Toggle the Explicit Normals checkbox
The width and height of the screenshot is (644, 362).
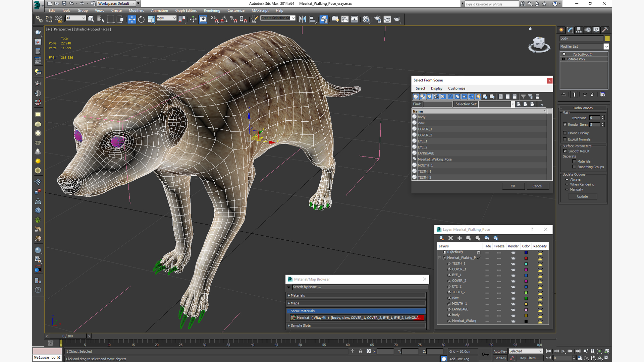coord(565,139)
